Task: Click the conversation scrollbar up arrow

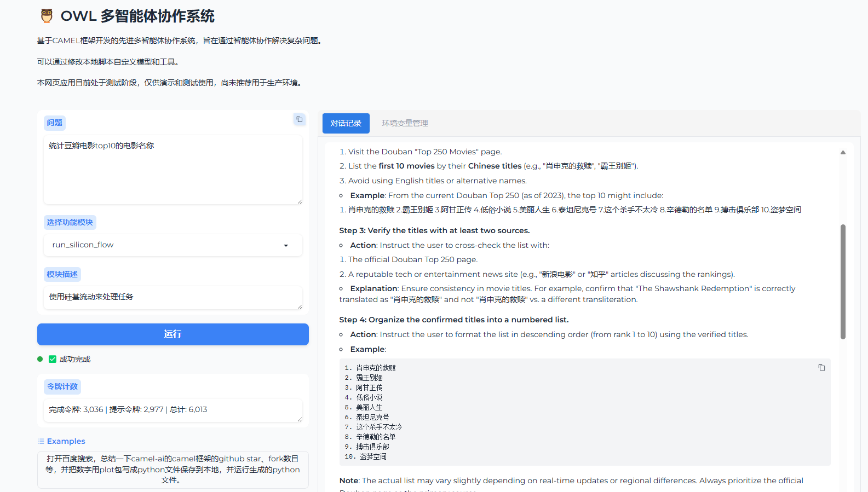Action: click(x=843, y=153)
